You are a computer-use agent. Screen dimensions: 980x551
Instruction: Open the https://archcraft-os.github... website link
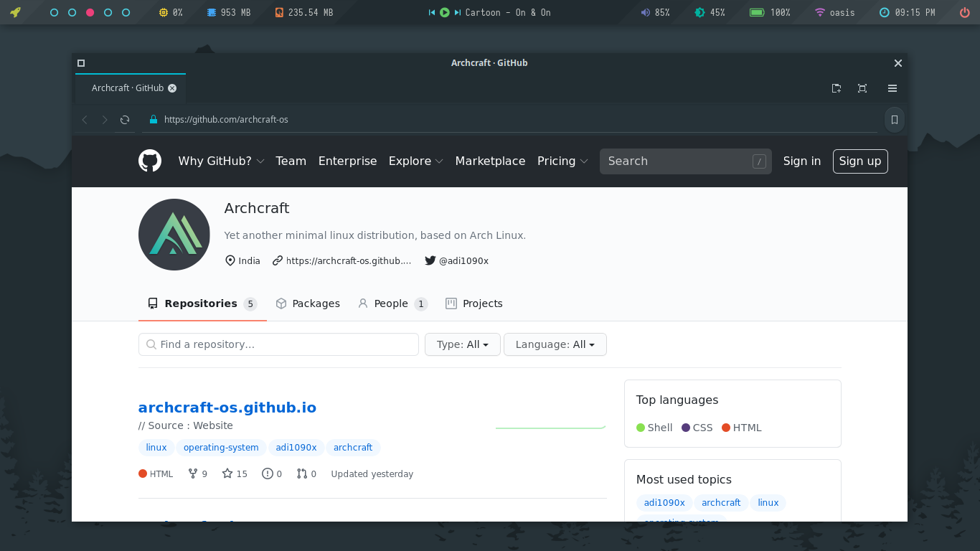[349, 260]
